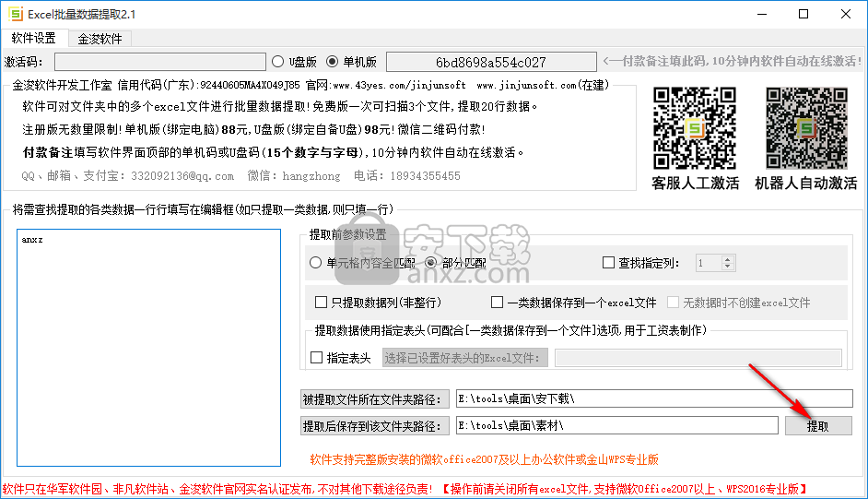Tick the 只提取数据列(非整行) checkbox
This screenshot has width=868, height=499.
point(322,303)
